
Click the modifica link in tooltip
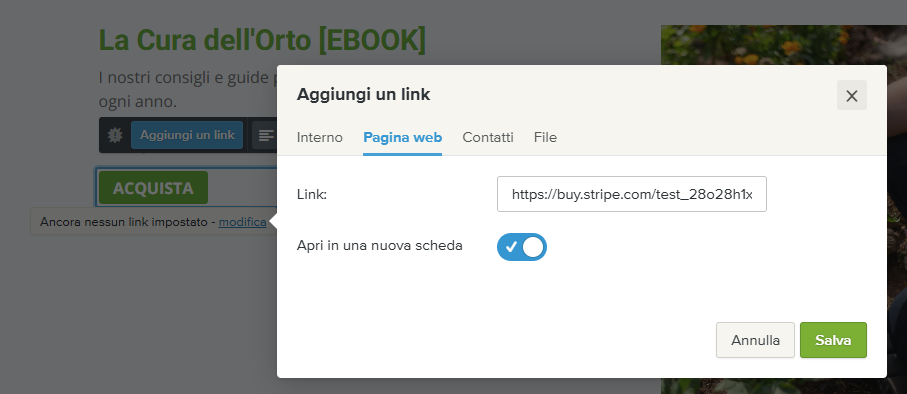242,222
